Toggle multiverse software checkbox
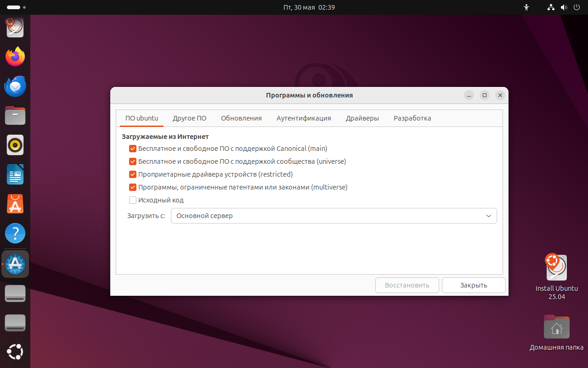This screenshot has height=368, width=588. tap(133, 187)
